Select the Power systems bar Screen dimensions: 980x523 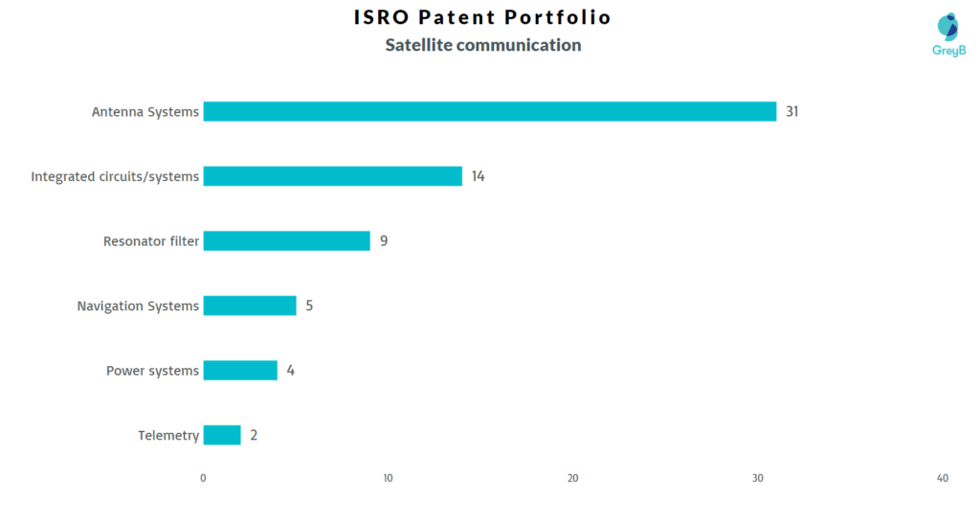[x=240, y=371]
